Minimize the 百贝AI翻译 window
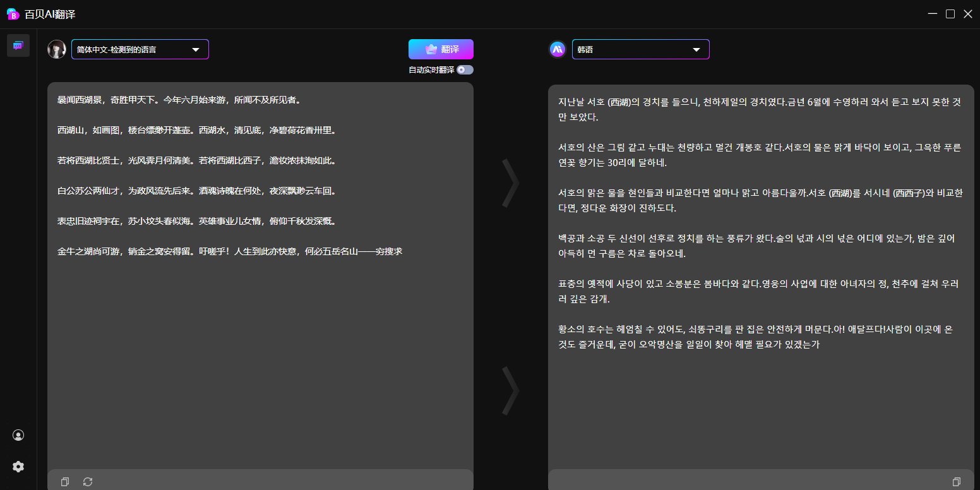Image resolution: width=980 pixels, height=490 pixels. pyautogui.click(x=933, y=14)
